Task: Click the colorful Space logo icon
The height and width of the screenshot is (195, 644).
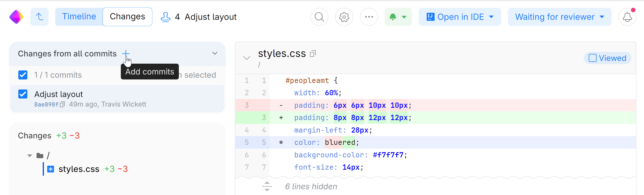Action: point(16,17)
